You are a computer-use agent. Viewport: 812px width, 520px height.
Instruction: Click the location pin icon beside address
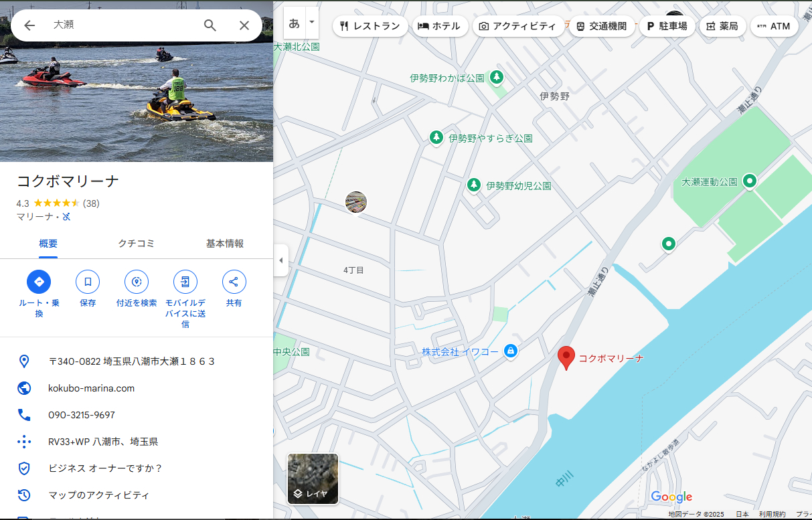[24, 361]
